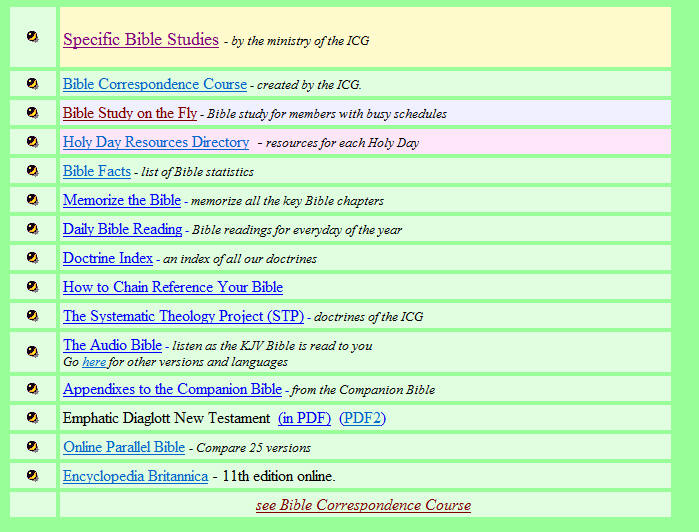Select text 'Bible readings for everyday of the year'
Screen dimensions: 699x532
(297, 230)
